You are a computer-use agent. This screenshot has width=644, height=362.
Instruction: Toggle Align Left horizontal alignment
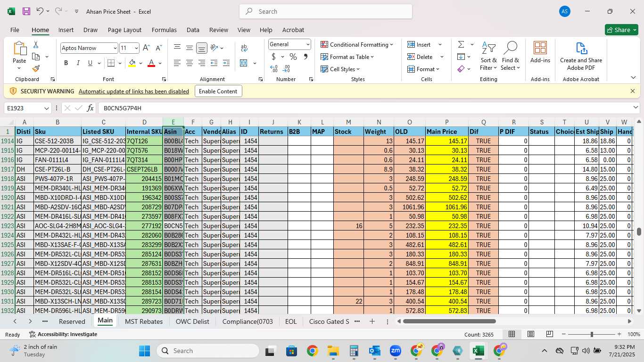[177, 63]
